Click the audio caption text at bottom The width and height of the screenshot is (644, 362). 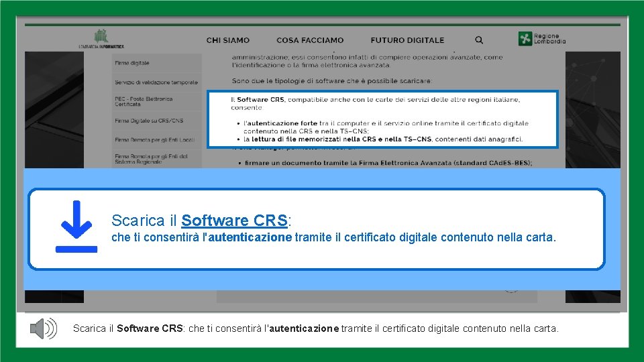pyautogui.click(x=315, y=328)
